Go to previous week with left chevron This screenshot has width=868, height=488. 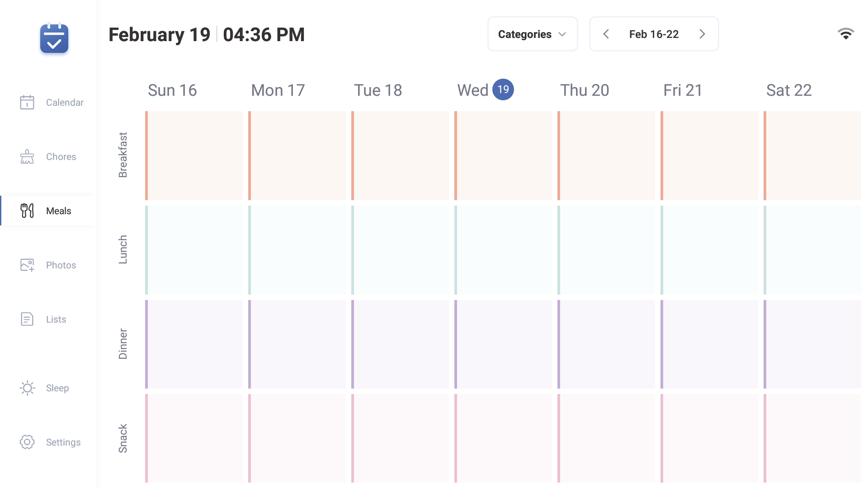[x=606, y=34]
